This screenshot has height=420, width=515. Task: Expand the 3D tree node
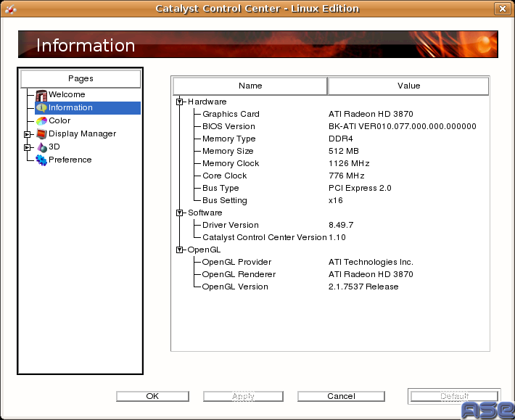[x=28, y=147]
